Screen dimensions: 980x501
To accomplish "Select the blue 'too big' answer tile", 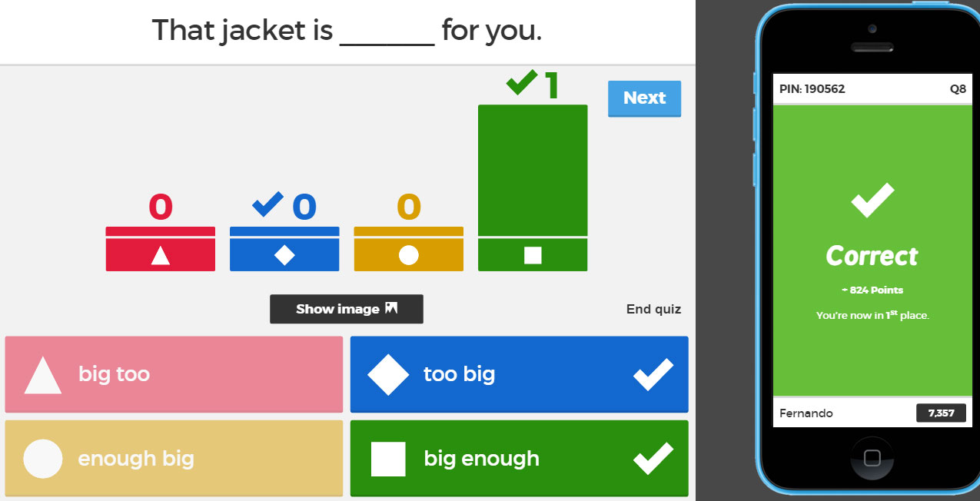I will [519, 374].
